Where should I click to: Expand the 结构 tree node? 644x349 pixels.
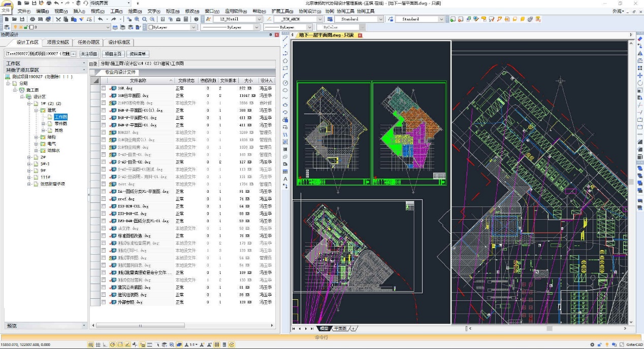pos(36,137)
